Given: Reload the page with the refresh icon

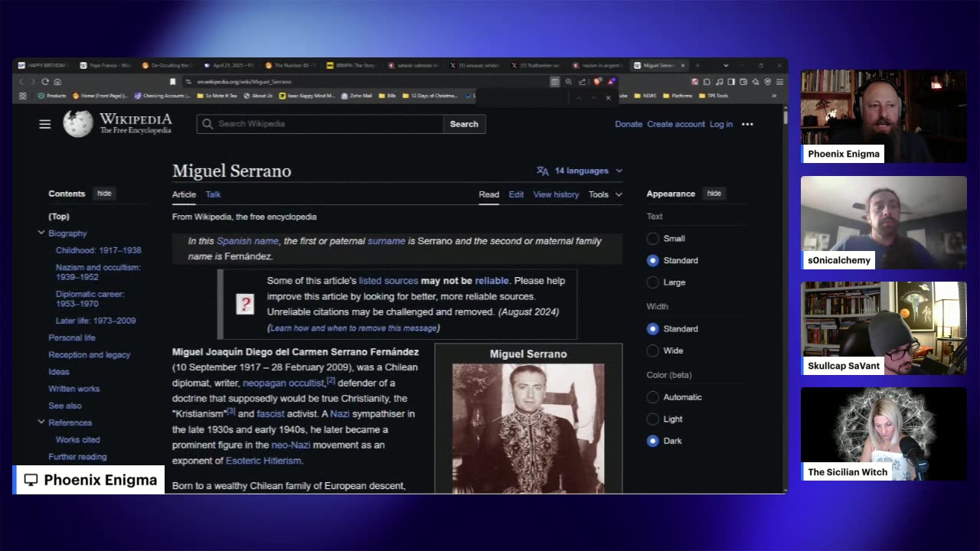Looking at the screenshot, I should 45,82.
